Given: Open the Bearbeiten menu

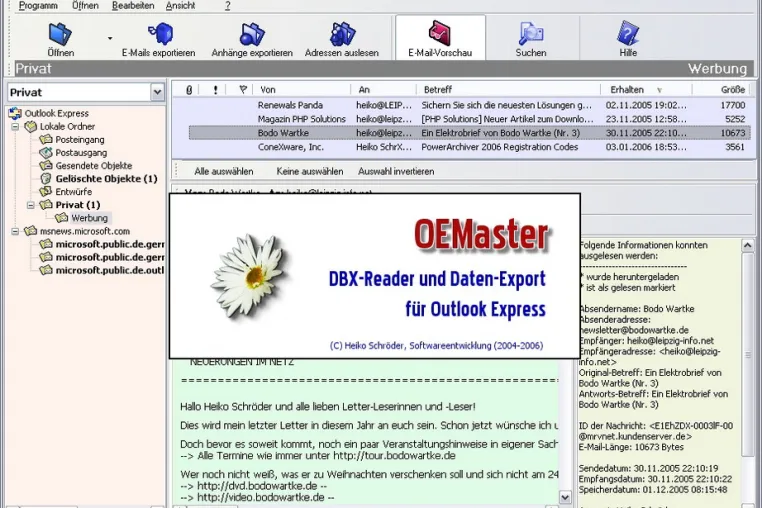Looking at the screenshot, I should (x=133, y=6).
